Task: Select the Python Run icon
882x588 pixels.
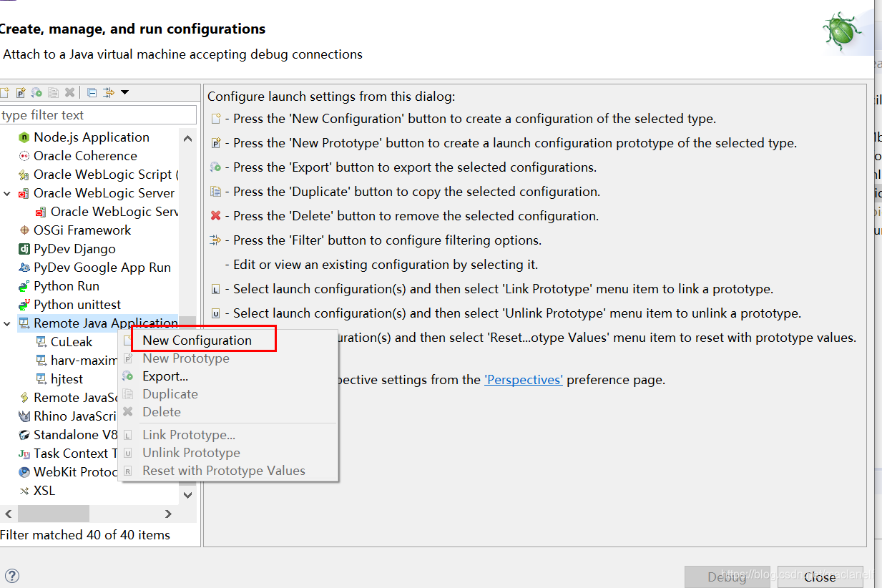Action: [24, 286]
